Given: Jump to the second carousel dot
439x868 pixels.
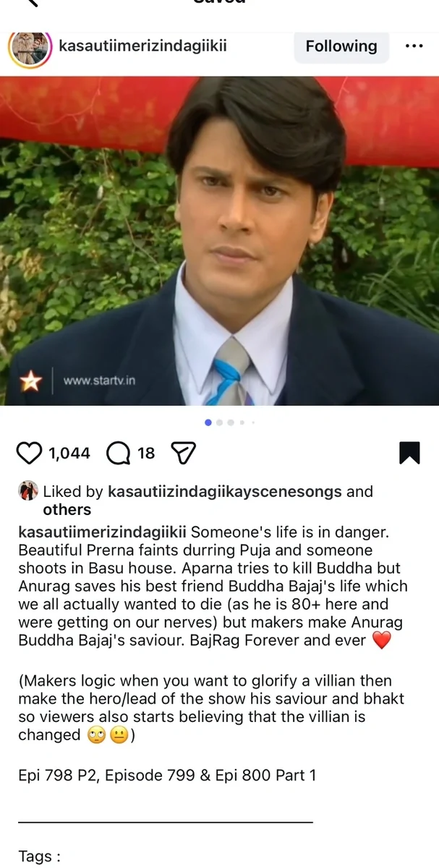Looking at the screenshot, I should tap(220, 422).
